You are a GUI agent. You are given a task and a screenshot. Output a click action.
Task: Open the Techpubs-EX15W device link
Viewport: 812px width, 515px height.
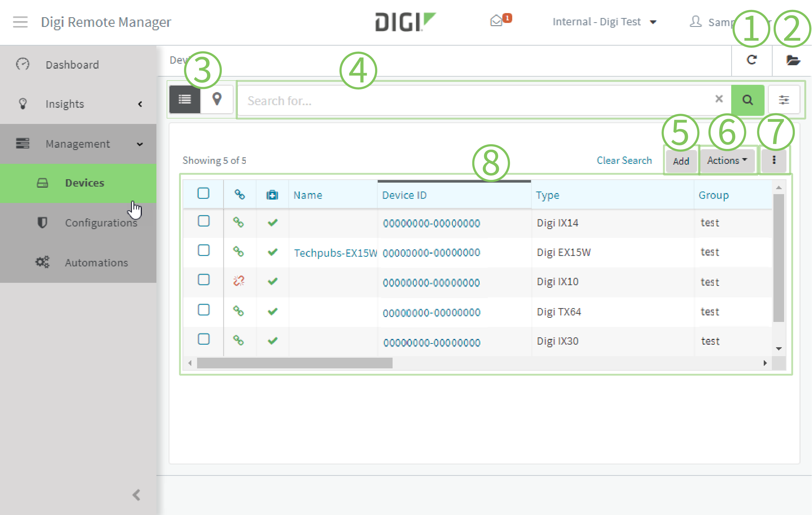[x=335, y=253]
